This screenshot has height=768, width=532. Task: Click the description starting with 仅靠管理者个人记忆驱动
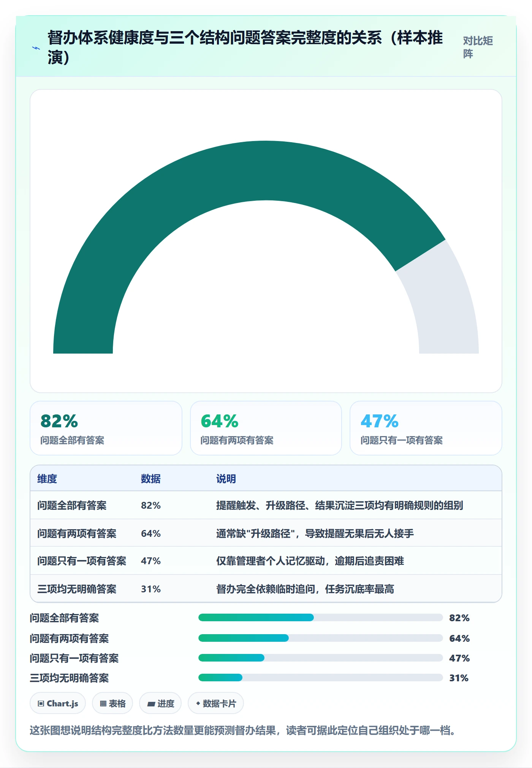pos(310,561)
